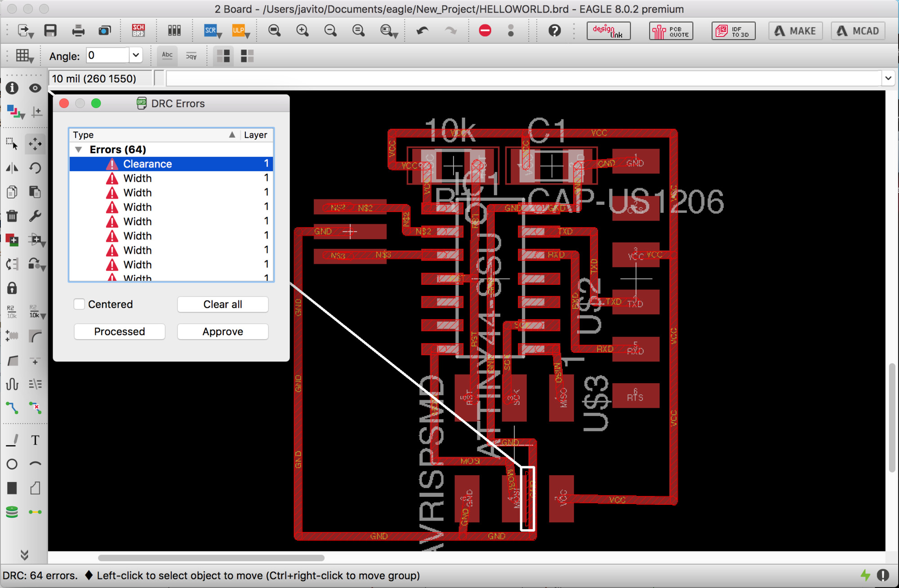Open the CAM processor icon
Viewport: 899px width, 588px height.
point(105,31)
